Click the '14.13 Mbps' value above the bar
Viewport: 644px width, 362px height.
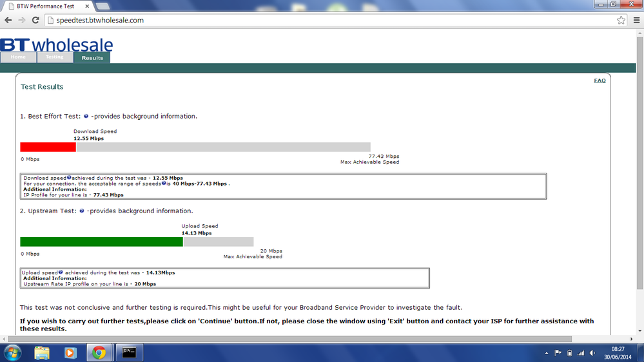pos(197,233)
